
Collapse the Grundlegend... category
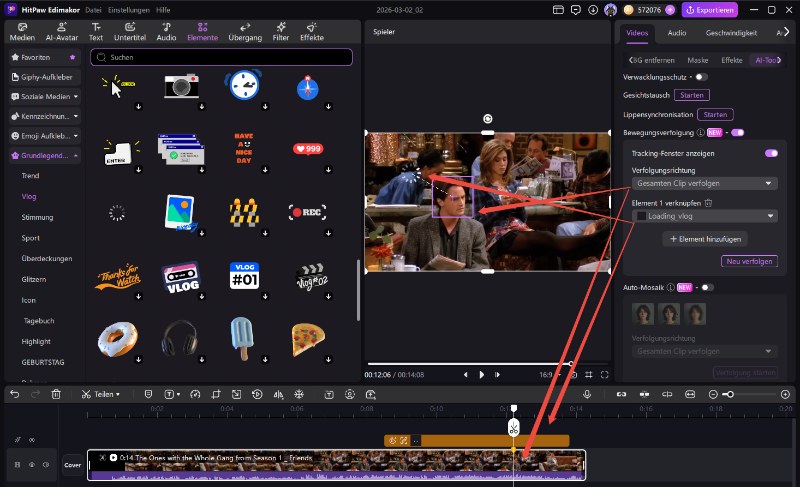[x=44, y=156]
